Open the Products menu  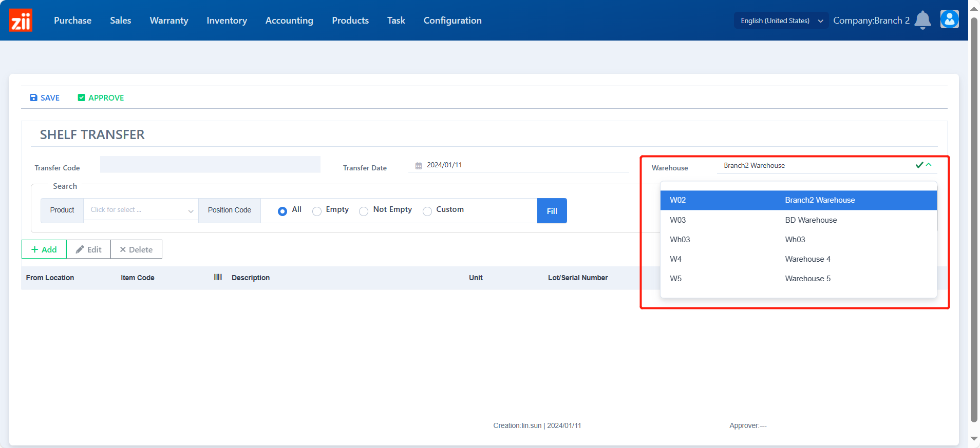350,21
